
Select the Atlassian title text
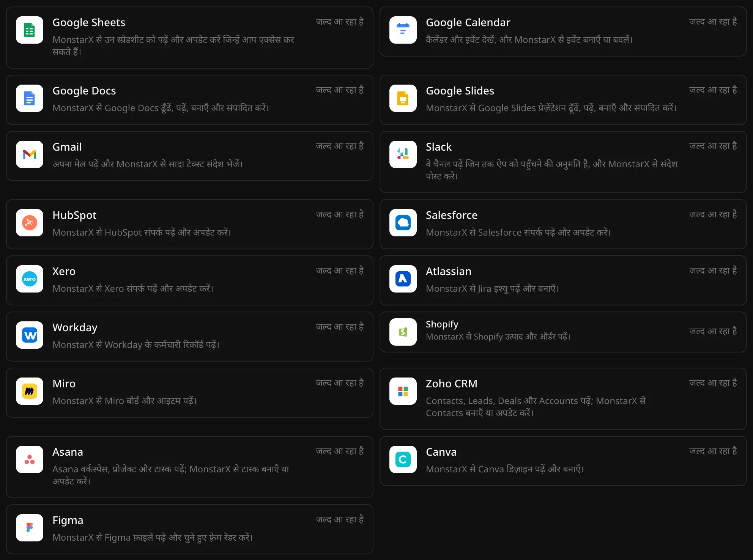point(449,272)
